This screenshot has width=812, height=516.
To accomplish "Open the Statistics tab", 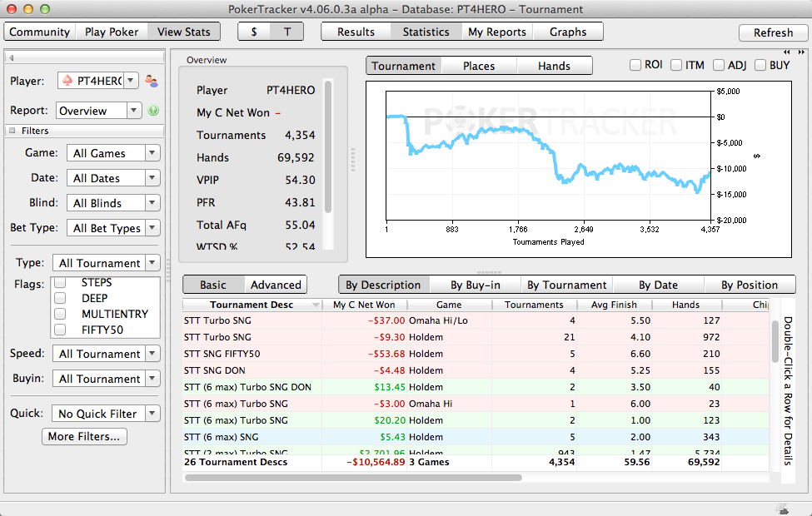I will tap(426, 32).
